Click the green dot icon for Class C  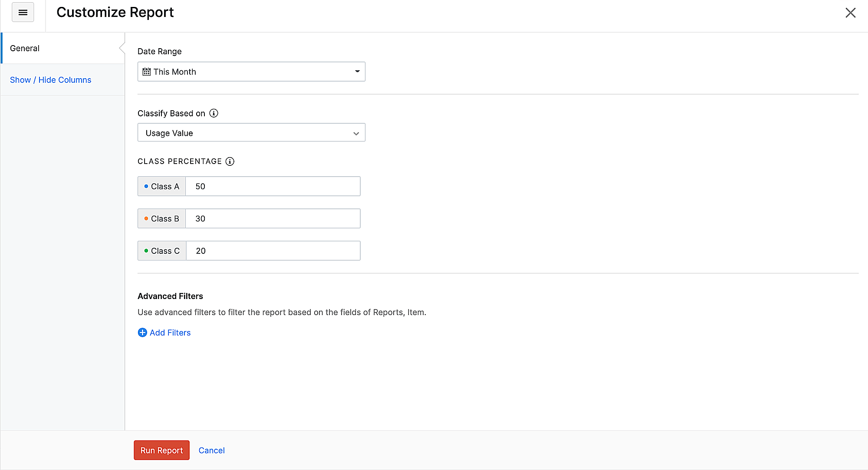(146, 251)
